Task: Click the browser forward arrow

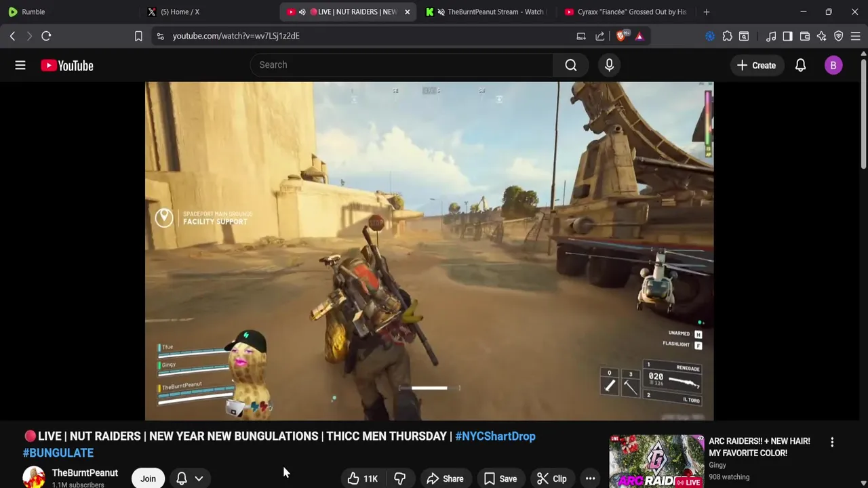Action: [x=29, y=36]
